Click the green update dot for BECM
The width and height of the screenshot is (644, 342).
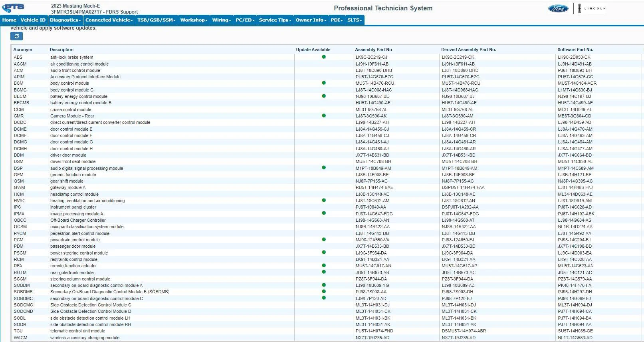pyautogui.click(x=324, y=96)
